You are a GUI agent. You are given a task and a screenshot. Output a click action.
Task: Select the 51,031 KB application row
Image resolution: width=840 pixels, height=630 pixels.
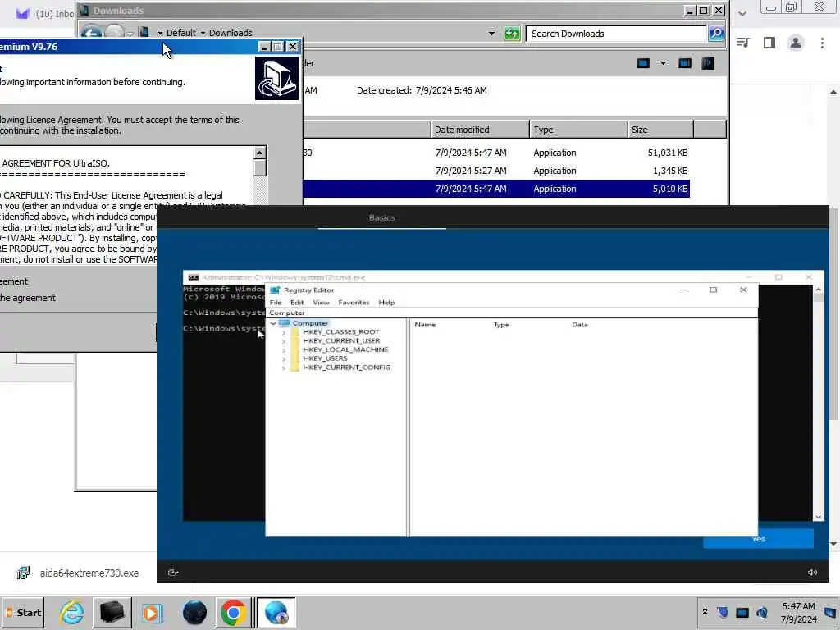(x=496, y=153)
